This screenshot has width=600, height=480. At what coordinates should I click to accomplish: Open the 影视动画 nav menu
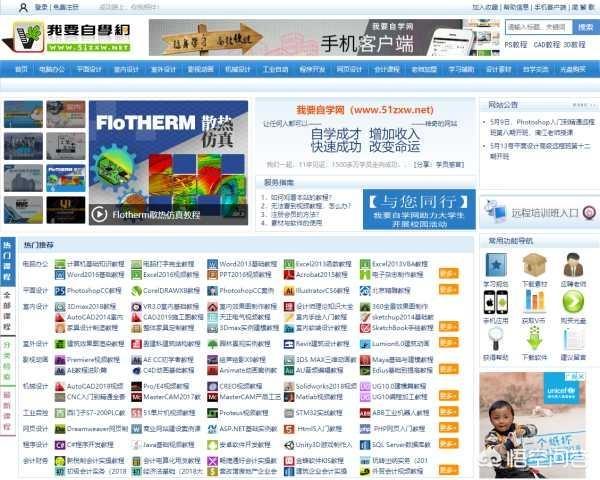coord(201,69)
